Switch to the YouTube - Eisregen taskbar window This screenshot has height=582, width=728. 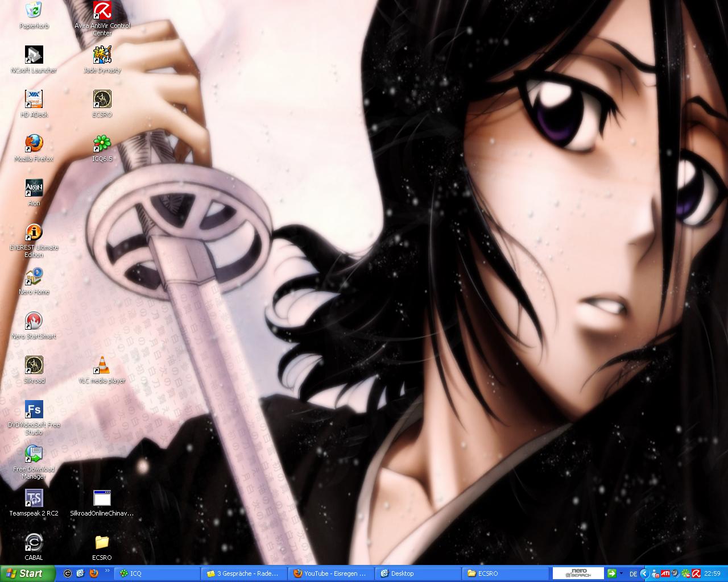click(332, 573)
